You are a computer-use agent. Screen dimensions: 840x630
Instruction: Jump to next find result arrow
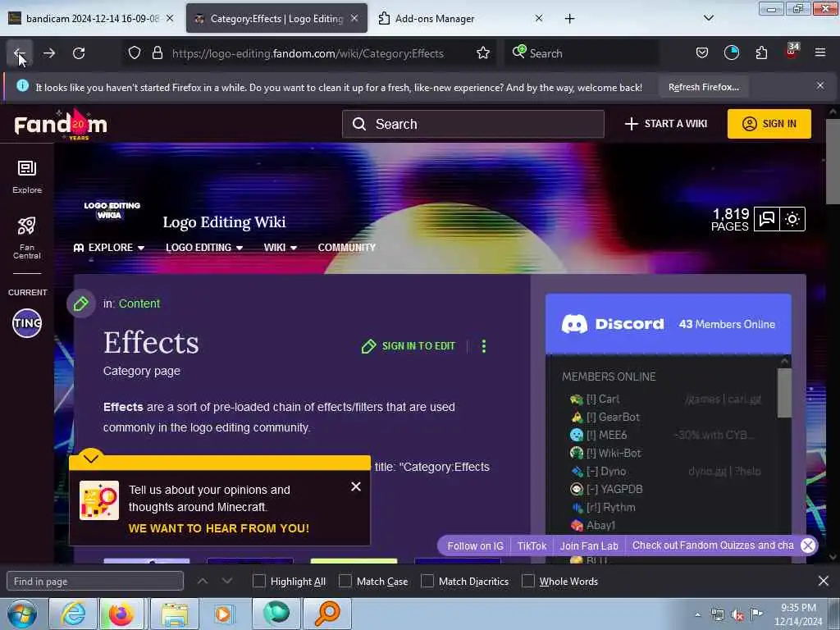[227, 582]
